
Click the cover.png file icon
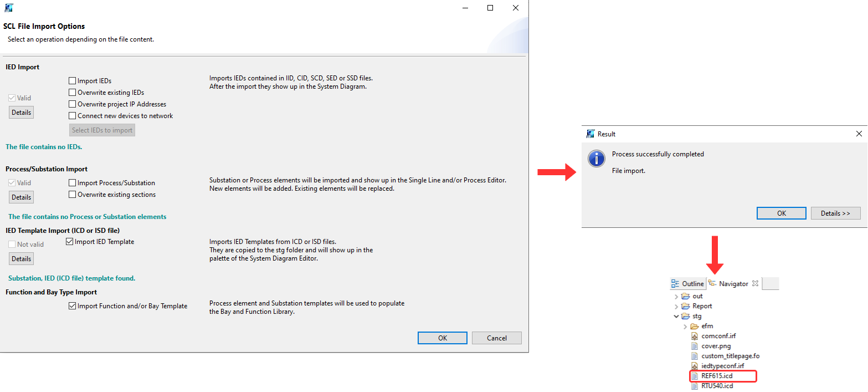pyautogui.click(x=695, y=346)
